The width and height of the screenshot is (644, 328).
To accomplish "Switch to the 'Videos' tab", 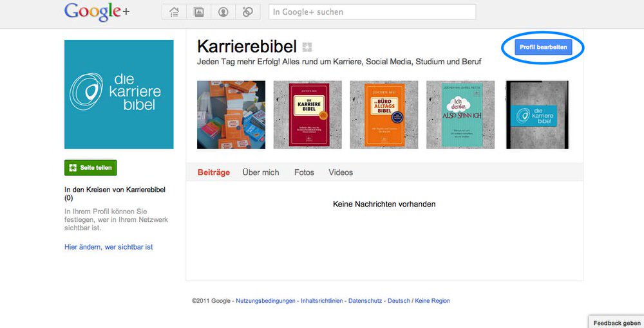I will pyautogui.click(x=341, y=172).
